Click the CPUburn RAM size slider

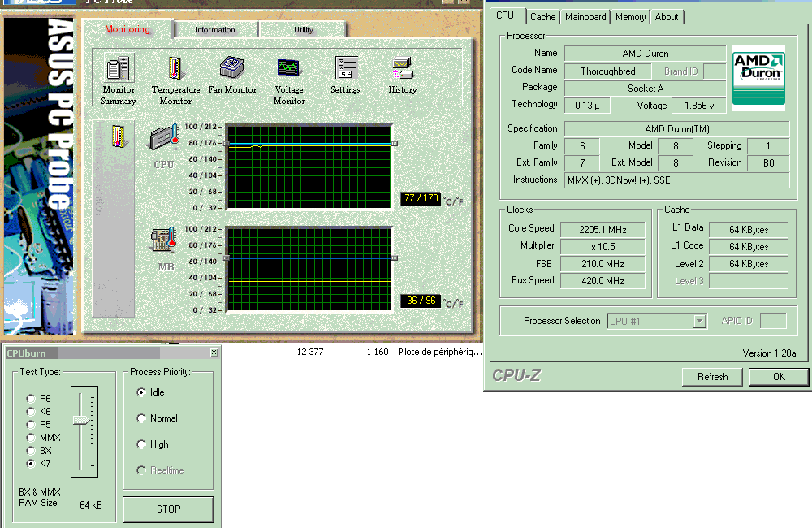point(81,420)
